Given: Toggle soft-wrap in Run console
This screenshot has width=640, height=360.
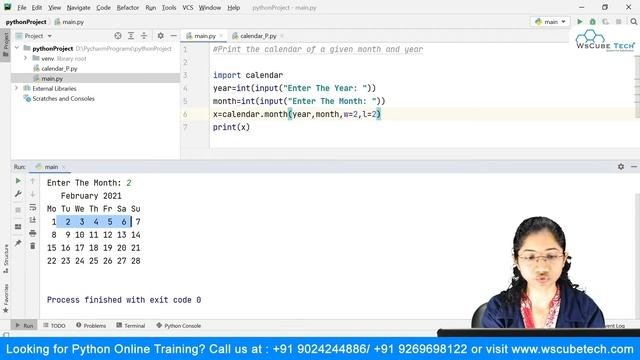Looking at the screenshot, I should (33, 207).
